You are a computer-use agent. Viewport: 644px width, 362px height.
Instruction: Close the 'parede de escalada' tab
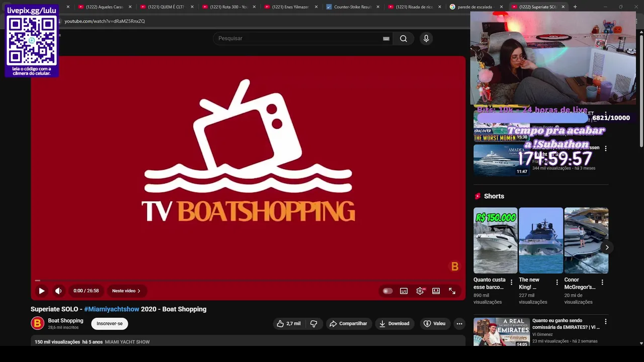coord(501,7)
